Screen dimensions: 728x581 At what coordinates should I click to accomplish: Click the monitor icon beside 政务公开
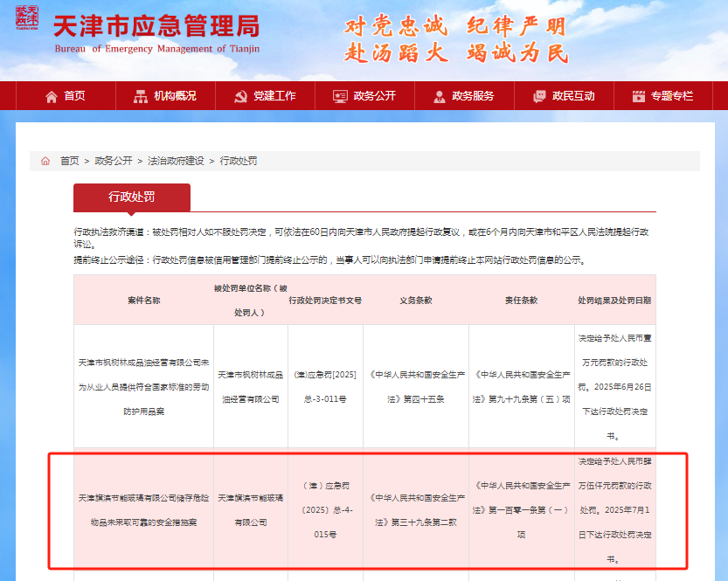(340, 96)
